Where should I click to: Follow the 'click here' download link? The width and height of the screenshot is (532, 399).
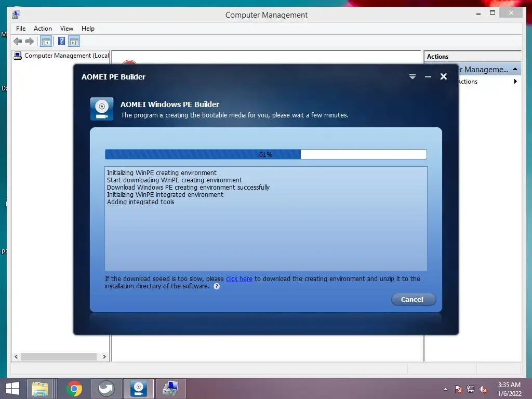click(x=239, y=279)
